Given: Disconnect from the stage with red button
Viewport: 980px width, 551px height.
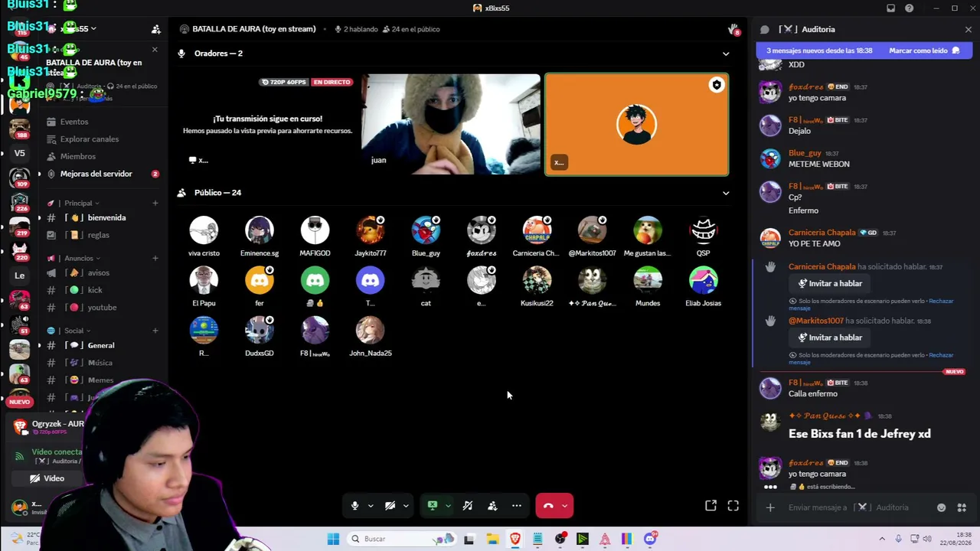Looking at the screenshot, I should (548, 506).
